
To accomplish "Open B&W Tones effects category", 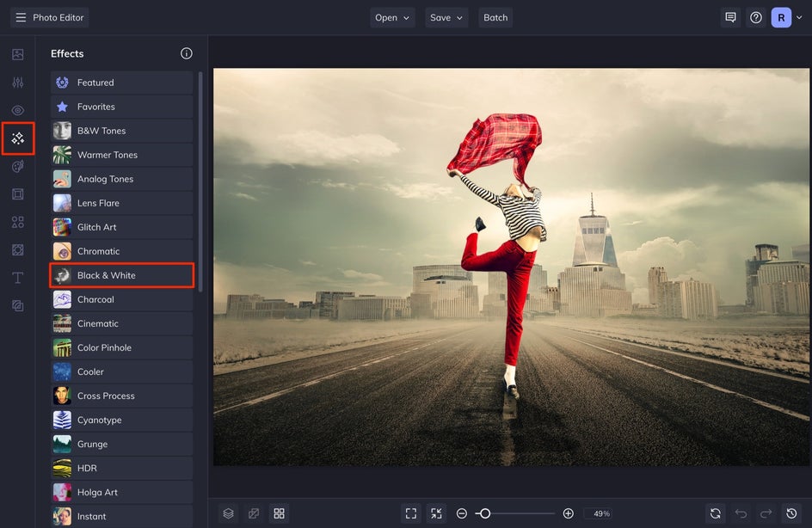I will click(121, 131).
